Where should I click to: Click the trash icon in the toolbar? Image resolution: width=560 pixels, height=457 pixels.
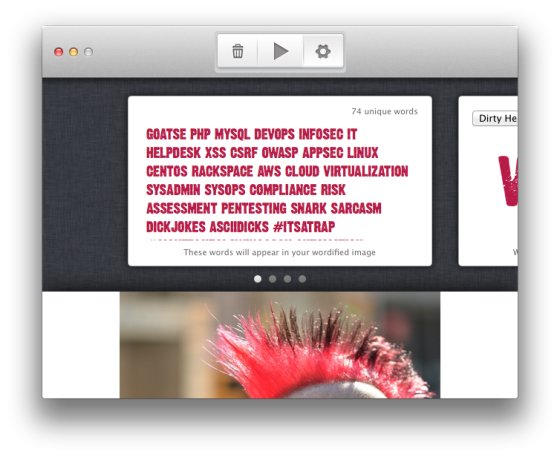238,51
